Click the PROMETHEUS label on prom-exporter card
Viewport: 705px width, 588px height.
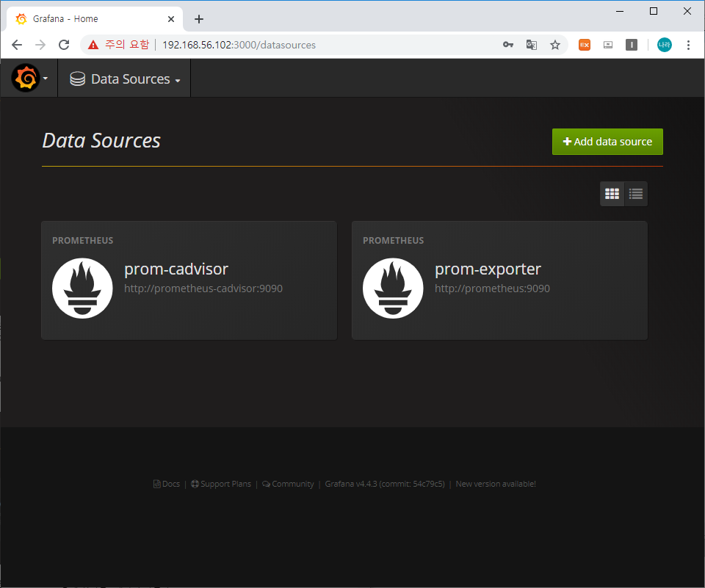394,241
